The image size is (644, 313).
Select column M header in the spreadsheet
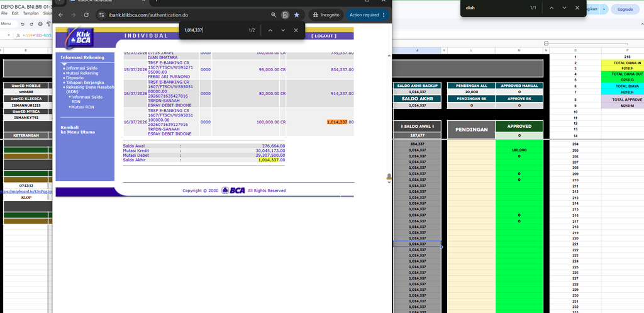[x=519, y=50]
